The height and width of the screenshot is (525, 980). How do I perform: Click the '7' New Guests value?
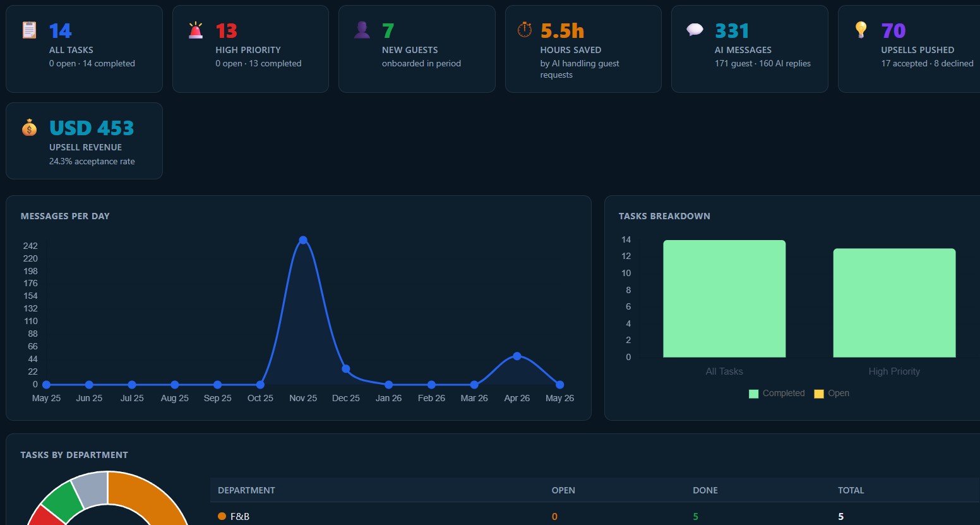388,31
